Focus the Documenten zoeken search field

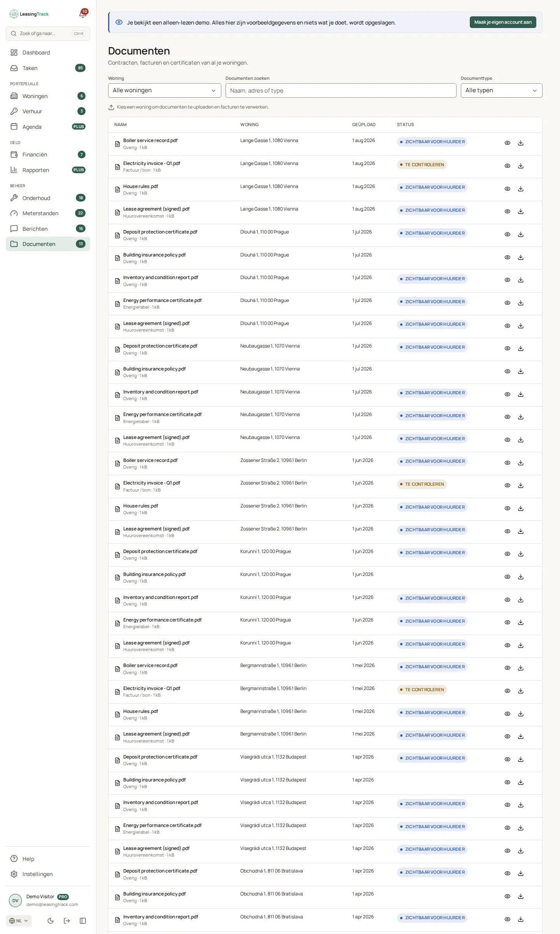pos(341,90)
